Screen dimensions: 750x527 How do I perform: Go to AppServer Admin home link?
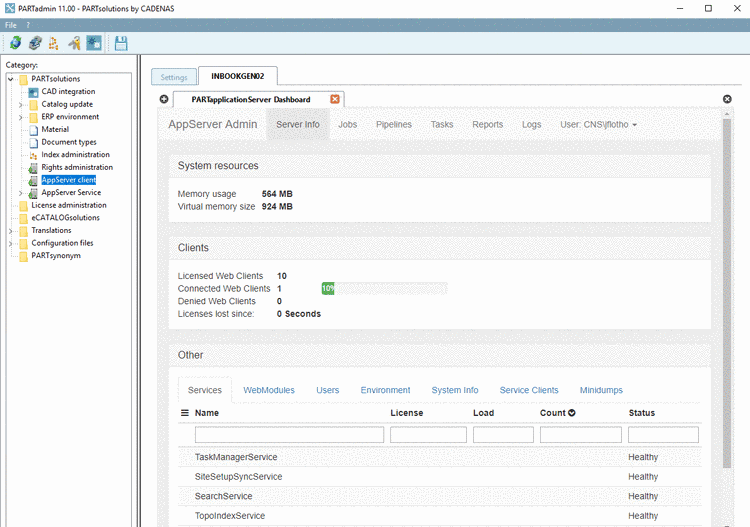[212, 124]
